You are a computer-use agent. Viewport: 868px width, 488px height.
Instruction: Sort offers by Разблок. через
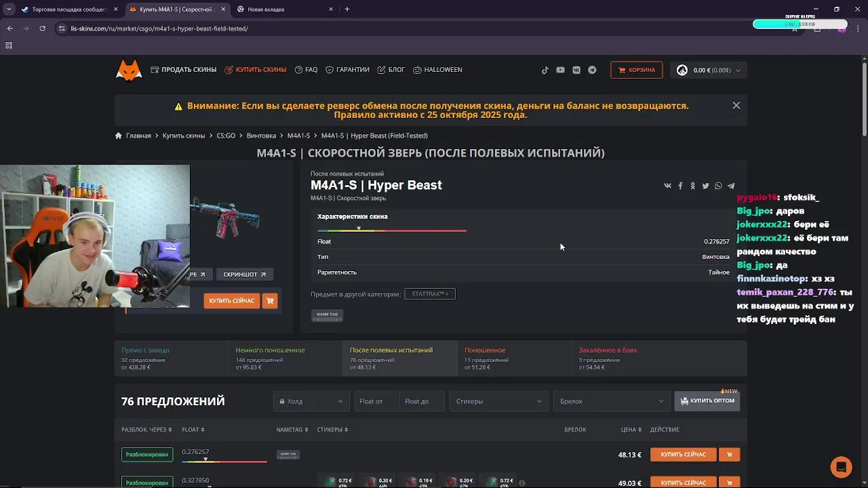(146, 430)
